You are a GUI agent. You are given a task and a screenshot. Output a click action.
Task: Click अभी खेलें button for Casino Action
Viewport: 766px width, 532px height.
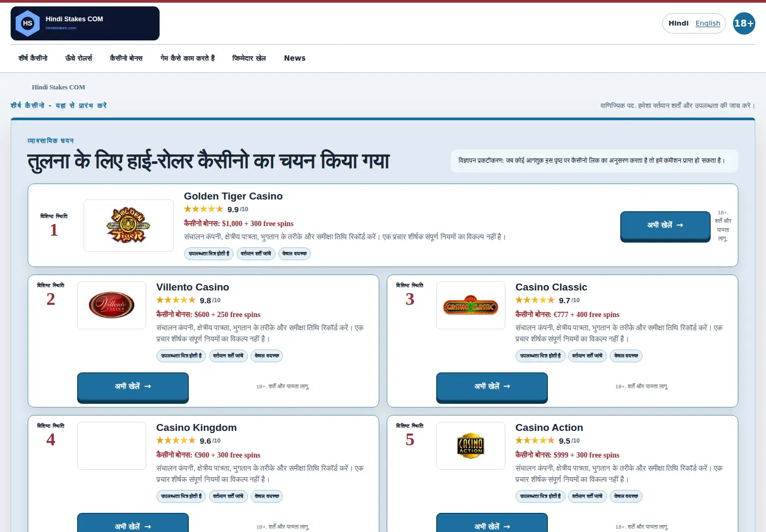[492, 523]
